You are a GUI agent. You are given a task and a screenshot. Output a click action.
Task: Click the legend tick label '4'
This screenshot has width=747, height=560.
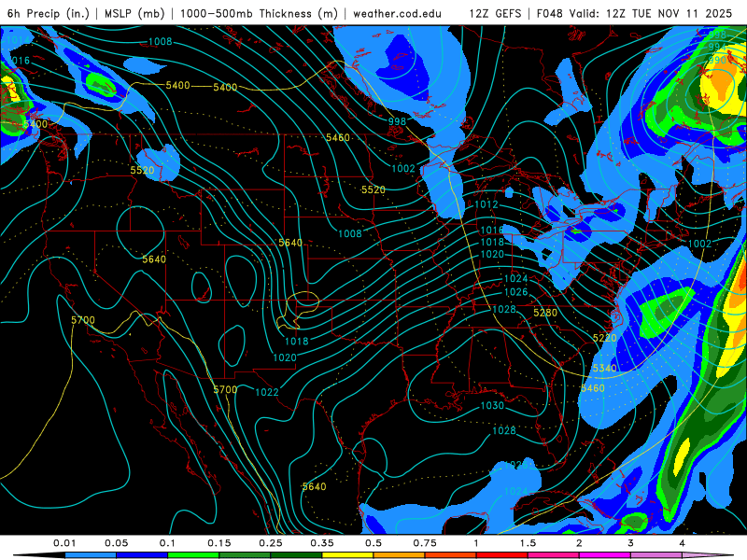coord(683,543)
